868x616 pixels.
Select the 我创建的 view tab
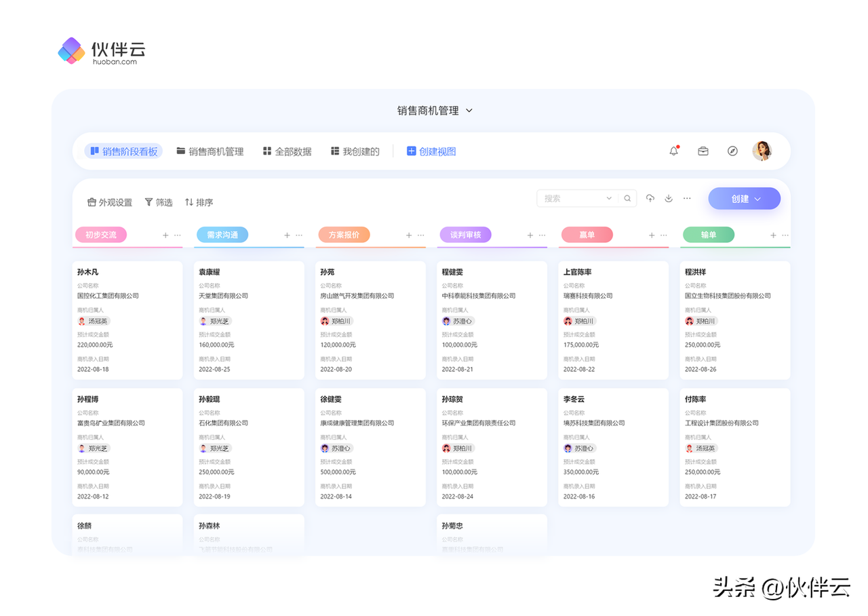(x=355, y=151)
